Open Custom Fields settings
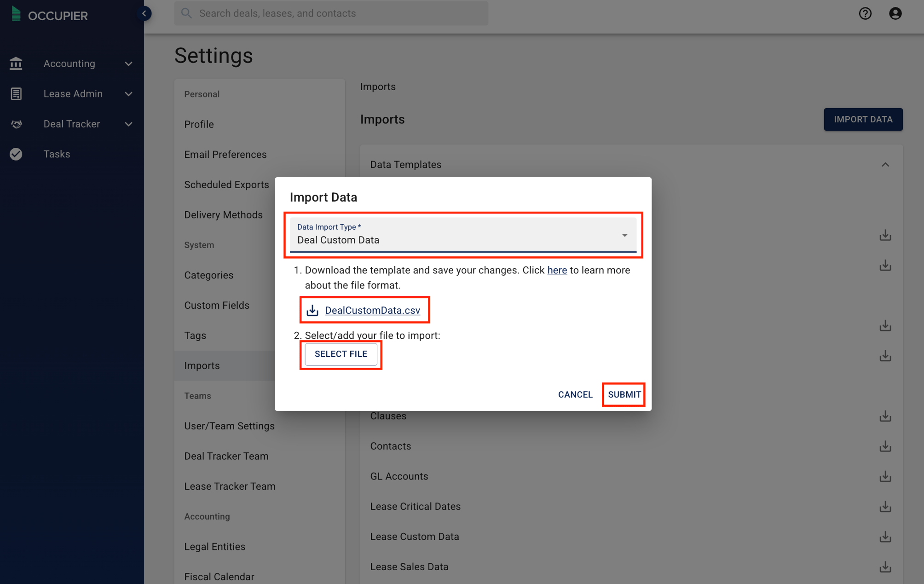This screenshot has height=584, width=924. pos(217,305)
